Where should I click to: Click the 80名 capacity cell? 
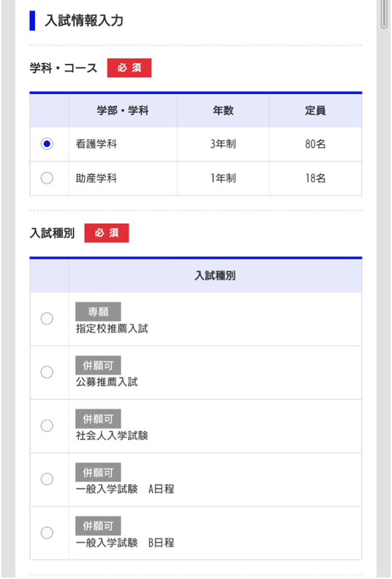pyautogui.click(x=315, y=144)
